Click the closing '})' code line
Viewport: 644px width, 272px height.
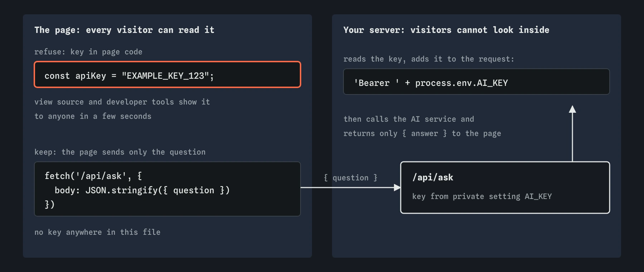[x=49, y=205]
